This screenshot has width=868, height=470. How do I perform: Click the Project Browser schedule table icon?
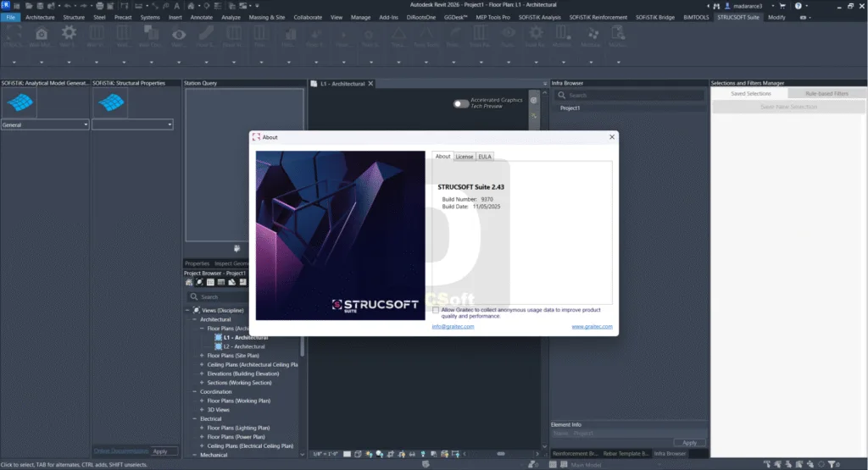click(221, 282)
